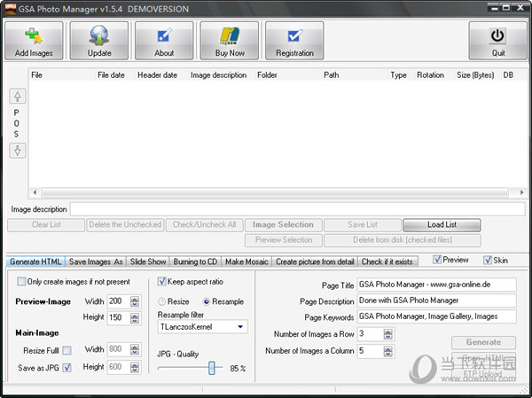Switch to the Slide Show tab
Viewport: 532px width, 398px height.
click(148, 261)
